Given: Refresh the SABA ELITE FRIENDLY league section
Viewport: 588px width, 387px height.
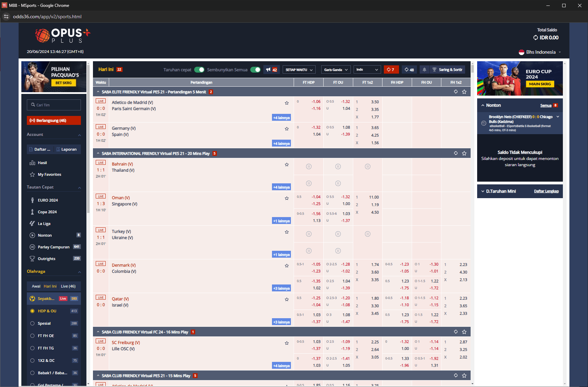Looking at the screenshot, I should click(455, 92).
